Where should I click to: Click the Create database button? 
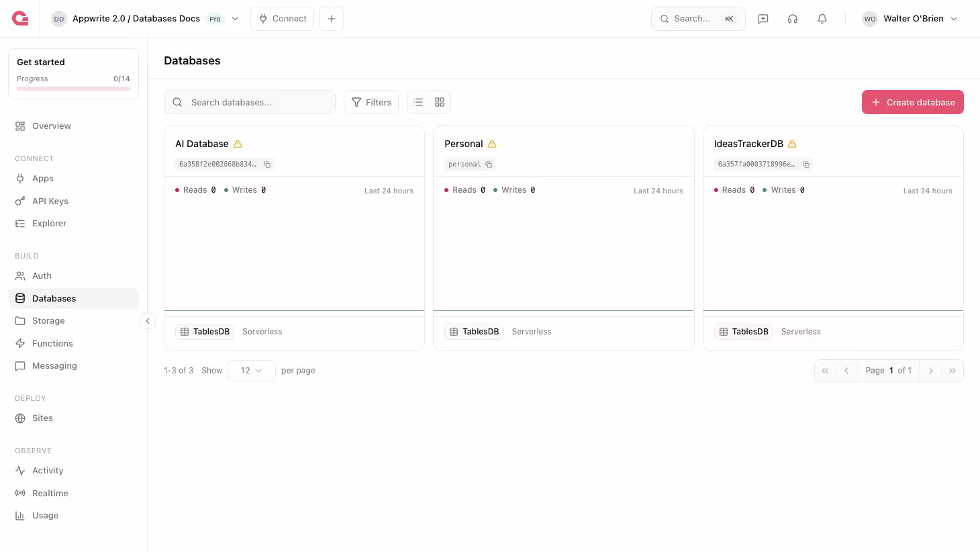point(913,102)
